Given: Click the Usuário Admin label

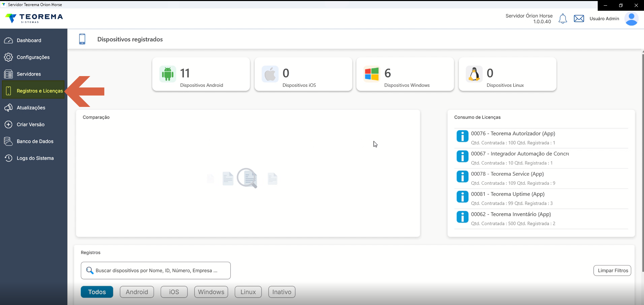Looking at the screenshot, I should click(604, 19).
